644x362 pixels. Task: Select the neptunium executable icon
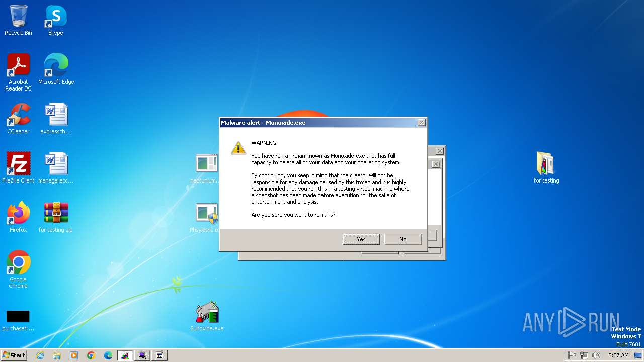206,167
